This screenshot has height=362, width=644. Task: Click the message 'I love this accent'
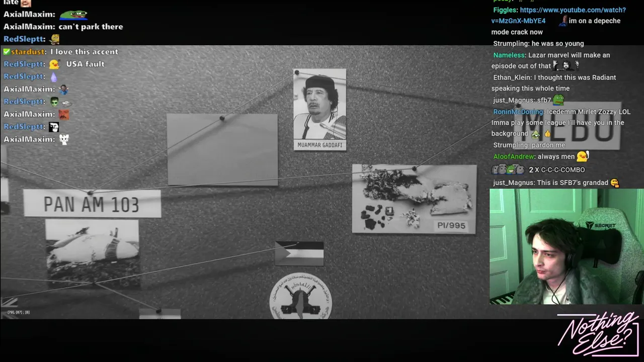click(x=84, y=52)
